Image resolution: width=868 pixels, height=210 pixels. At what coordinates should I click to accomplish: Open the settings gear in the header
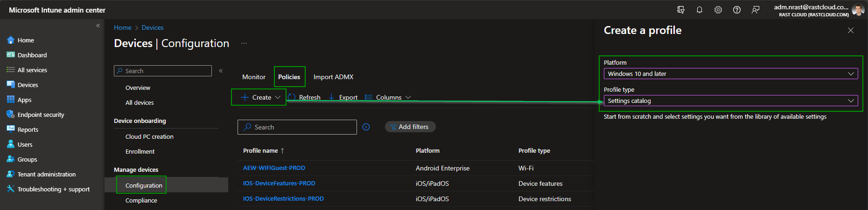[x=718, y=10]
